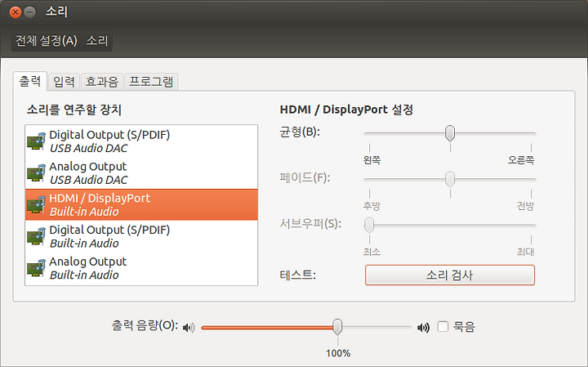
Task: Switch to the 출력 tab
Action: tap(30, 81)
